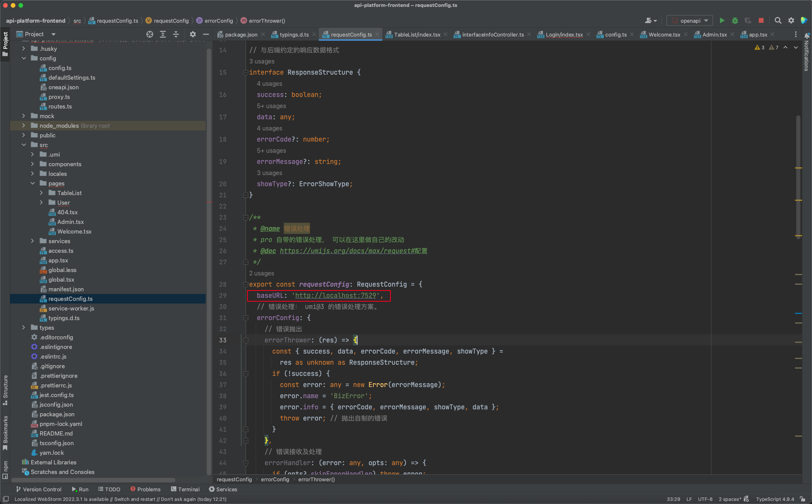The image size is (812, 504).
Task: Open Project panel gear options
Action: (193, 34)
